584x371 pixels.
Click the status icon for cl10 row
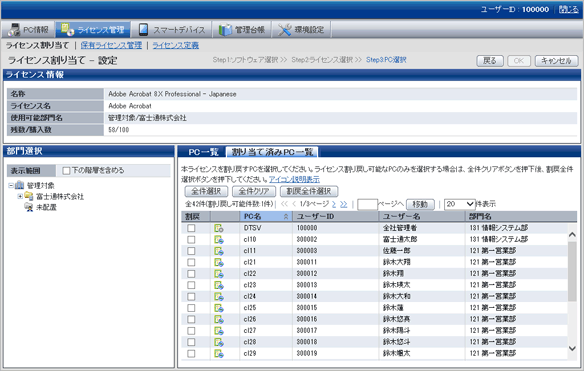pos(219,240)
